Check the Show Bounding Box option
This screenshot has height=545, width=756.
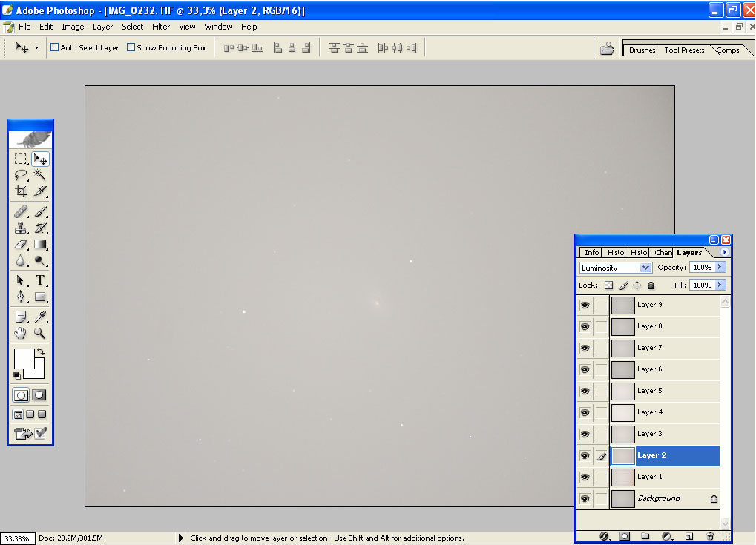tap(131, 47)
